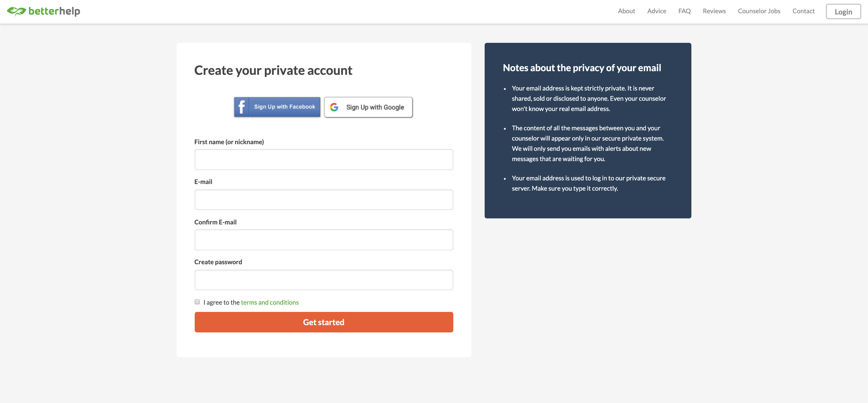868x403 pixels.
Task: Open the About menu item
Action: pos(626,11)
